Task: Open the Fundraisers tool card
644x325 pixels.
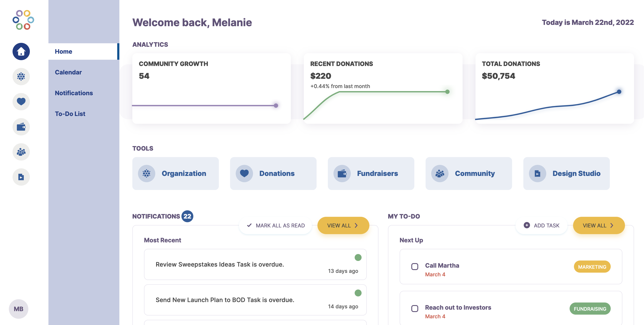Action: tap(371, 173)
